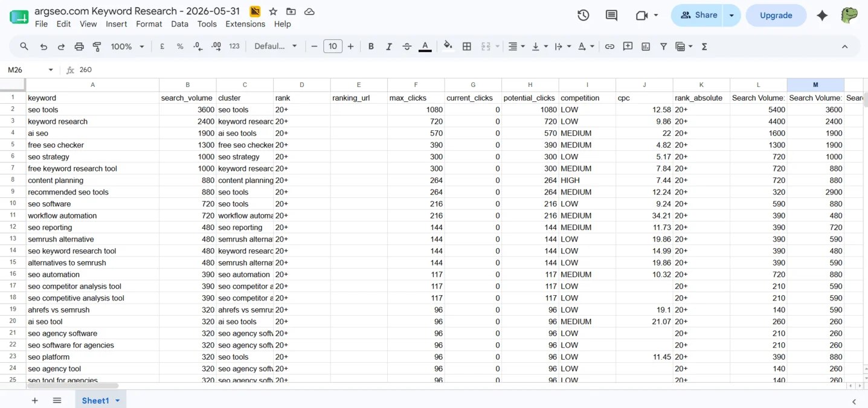
Task: Switch to the Sheet1 tab
Action: 95,401
